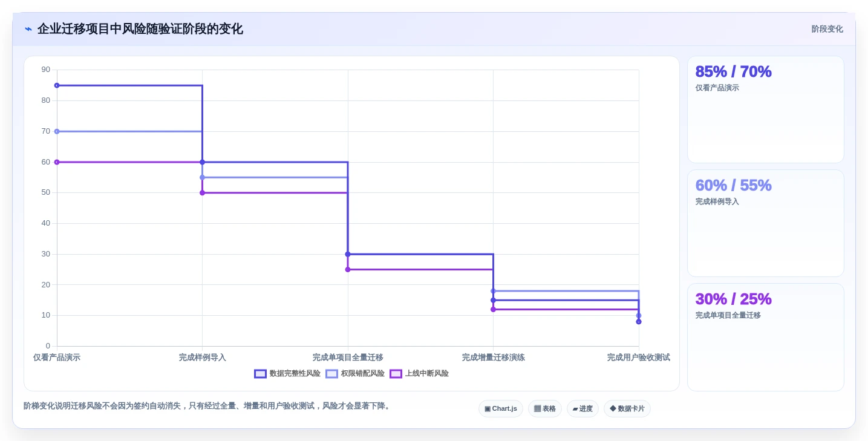Open the 30% / 25% data card
The image size is (868, 441).
point(765,337)
